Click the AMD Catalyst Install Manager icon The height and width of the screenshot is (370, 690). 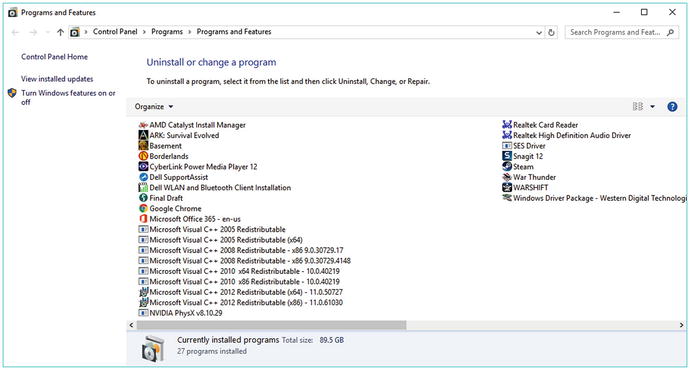pos(143,125)
